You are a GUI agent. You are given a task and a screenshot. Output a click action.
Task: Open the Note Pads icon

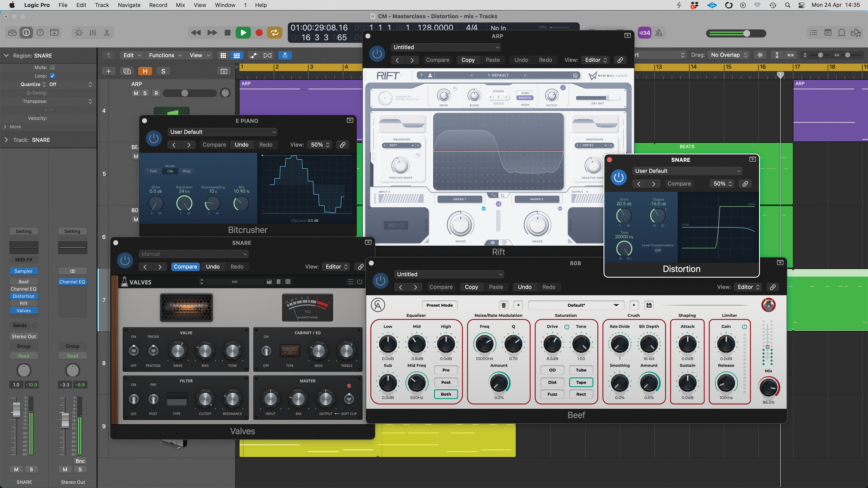[x=828, y=33]
